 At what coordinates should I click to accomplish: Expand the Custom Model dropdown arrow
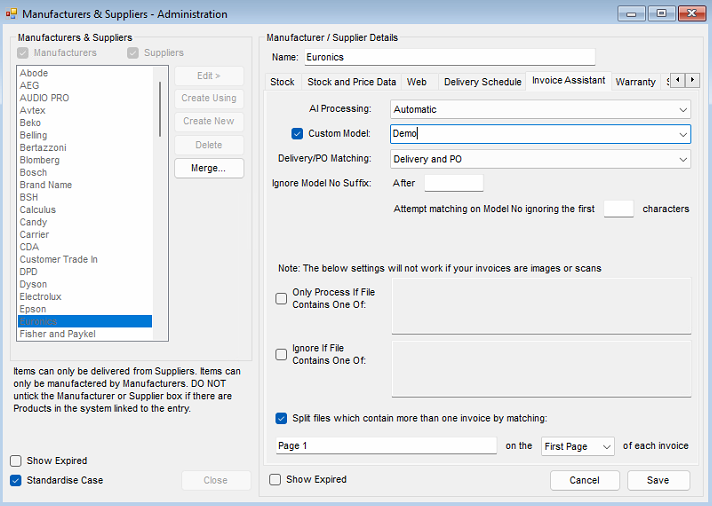(x=683, y=134)
